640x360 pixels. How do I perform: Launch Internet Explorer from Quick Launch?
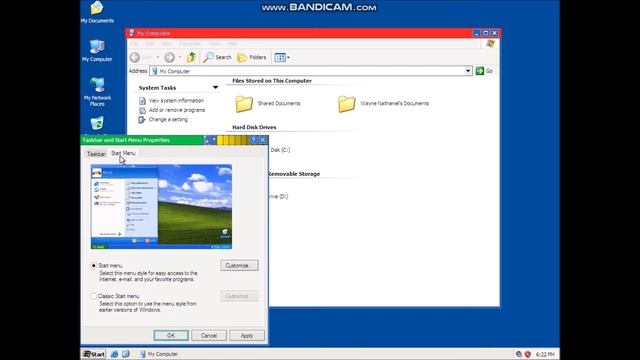(114, 354)
